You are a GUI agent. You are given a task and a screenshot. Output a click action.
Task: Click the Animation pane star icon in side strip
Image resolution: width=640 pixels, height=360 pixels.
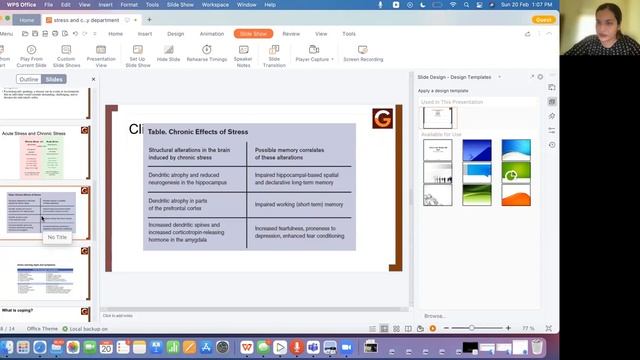[552, 116]
